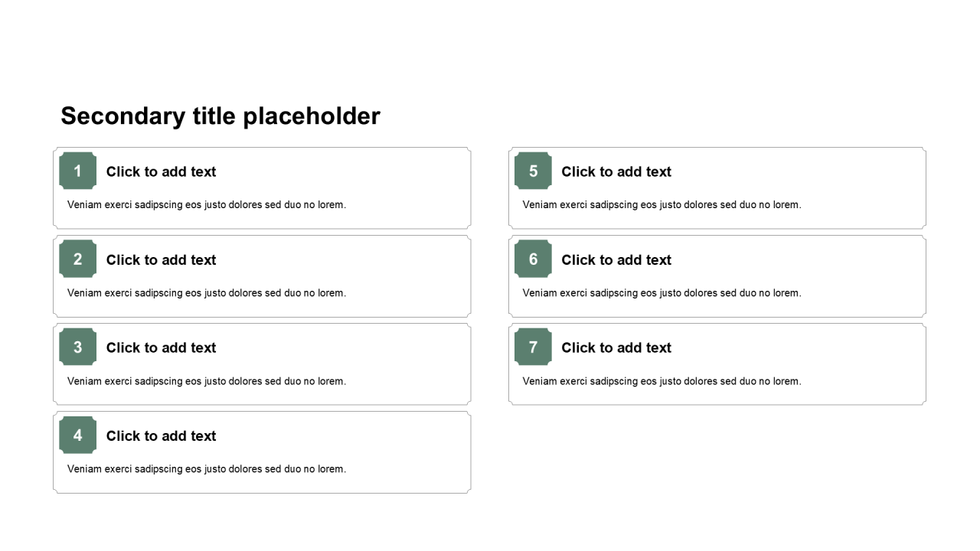Viewport: 980px width, 551px height.
Task: Click the green number 7 badge
Action: tap(533, 347)
